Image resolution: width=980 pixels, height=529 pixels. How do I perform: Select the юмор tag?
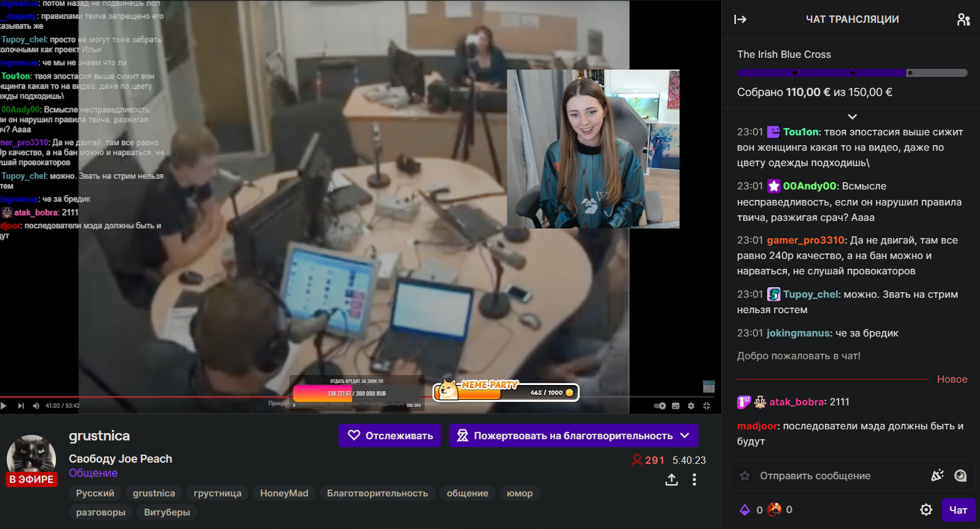[520, 493]
